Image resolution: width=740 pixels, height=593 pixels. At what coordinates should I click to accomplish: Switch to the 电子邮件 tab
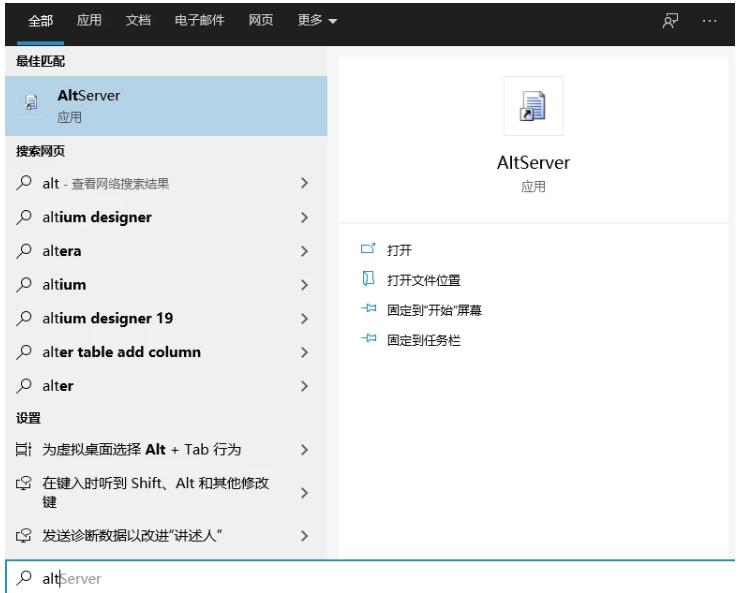(x=200, y=20)
